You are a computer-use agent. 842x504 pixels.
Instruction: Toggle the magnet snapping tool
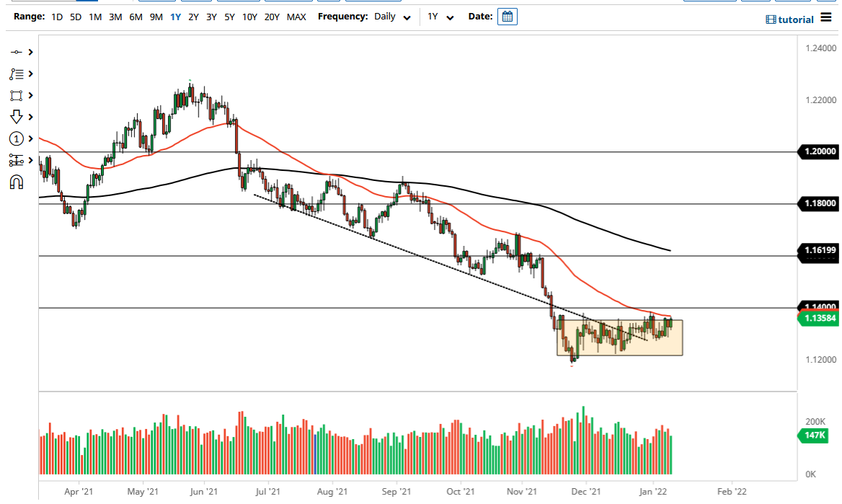[18, 182]
